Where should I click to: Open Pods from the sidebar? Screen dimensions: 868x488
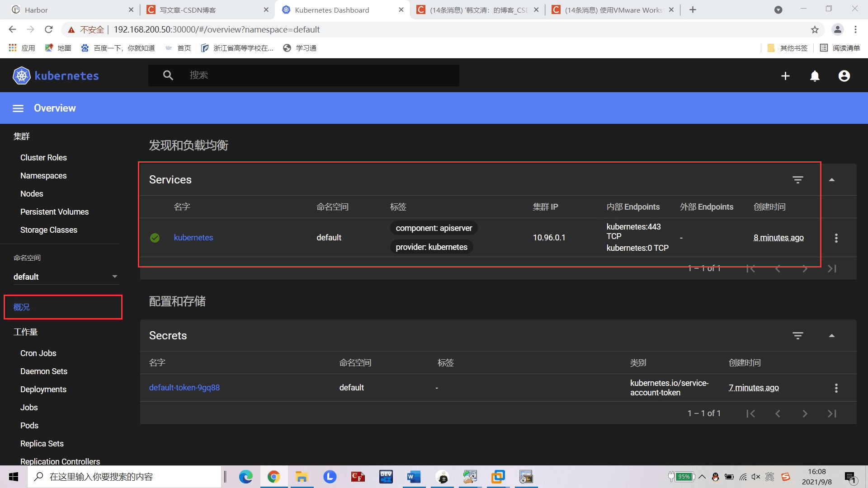pyautogui.click(x=29, y=425)
